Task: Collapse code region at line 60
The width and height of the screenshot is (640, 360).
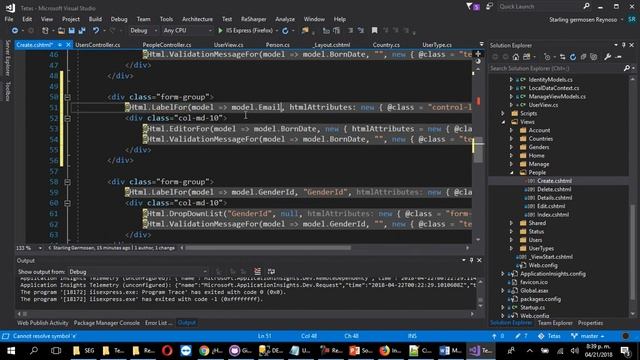Action: pos(67,203)
